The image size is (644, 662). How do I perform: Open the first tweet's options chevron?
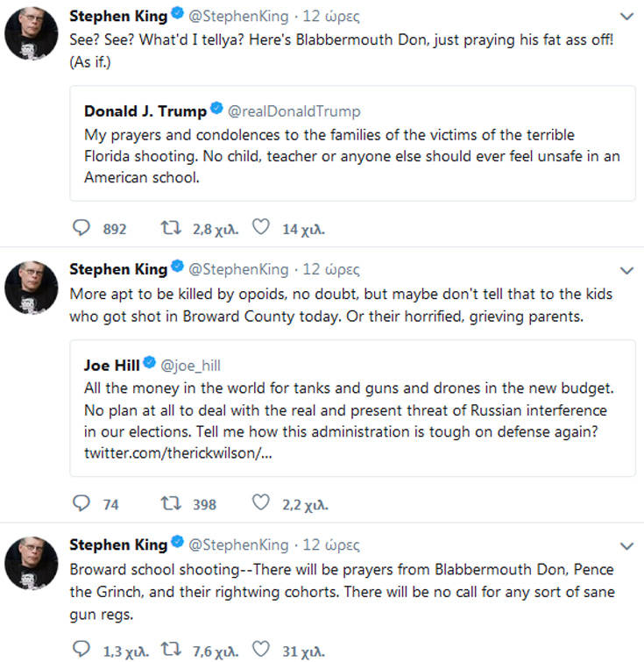[626, 17]
